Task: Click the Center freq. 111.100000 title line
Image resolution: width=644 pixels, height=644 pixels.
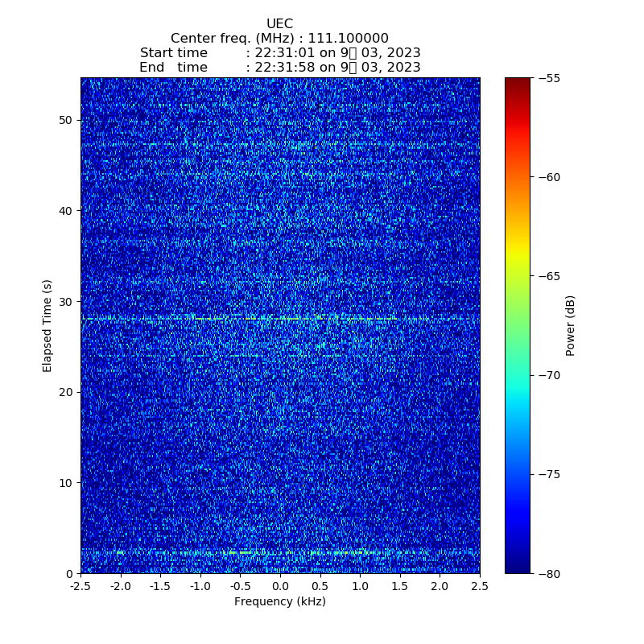Action: coord(279,39)
